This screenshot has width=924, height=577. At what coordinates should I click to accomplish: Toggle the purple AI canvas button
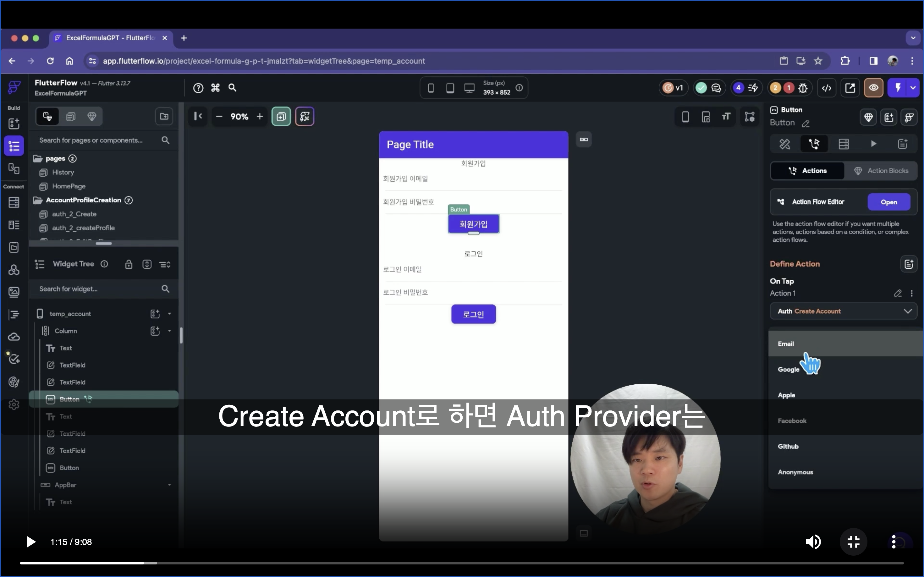click(305, 116)
